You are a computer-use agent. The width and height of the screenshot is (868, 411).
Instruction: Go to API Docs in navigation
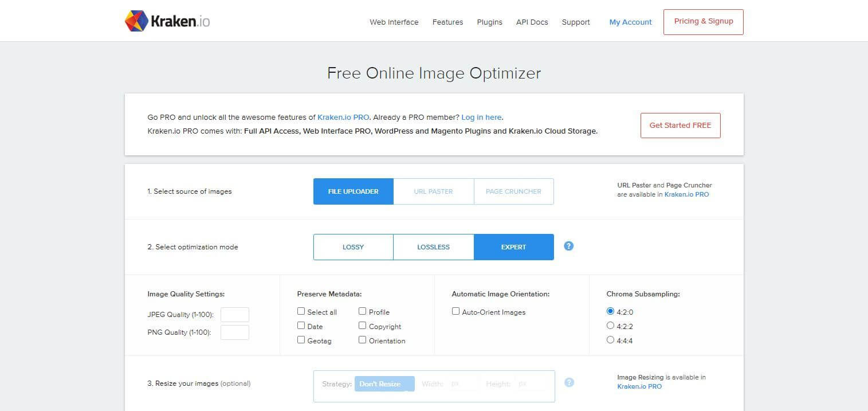[x=532, y=22]
